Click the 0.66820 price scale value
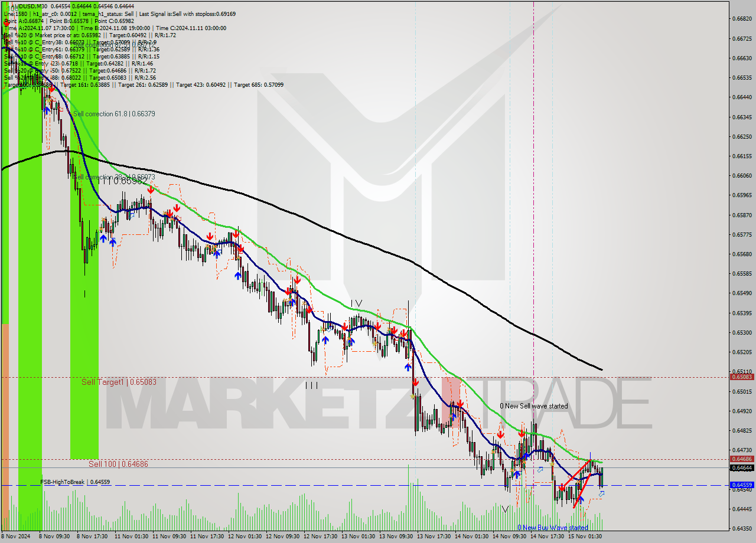756x543 pixels. [741, 19]
